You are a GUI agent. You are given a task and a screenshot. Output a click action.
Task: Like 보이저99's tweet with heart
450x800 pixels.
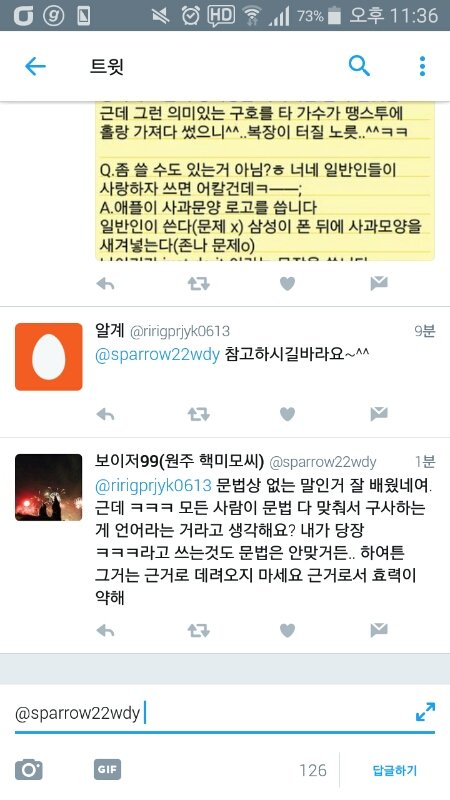coord(287,631)
